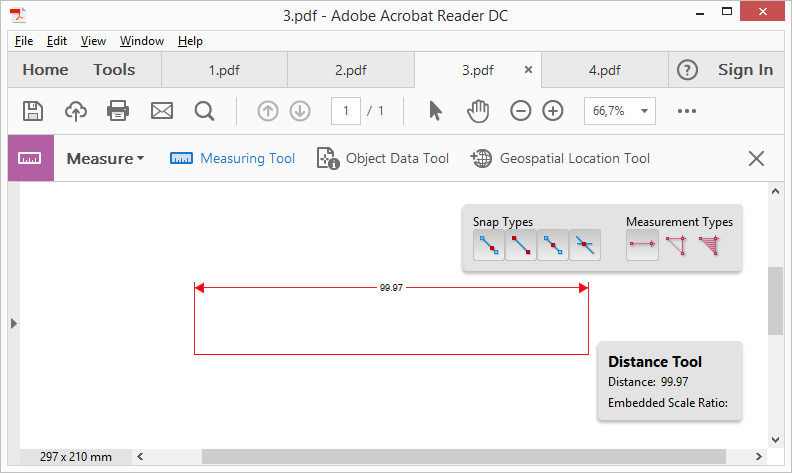This screenshot has height=473, width=792.
Task: Click the Distance: 99.97 readout
Action: point(648,382)
